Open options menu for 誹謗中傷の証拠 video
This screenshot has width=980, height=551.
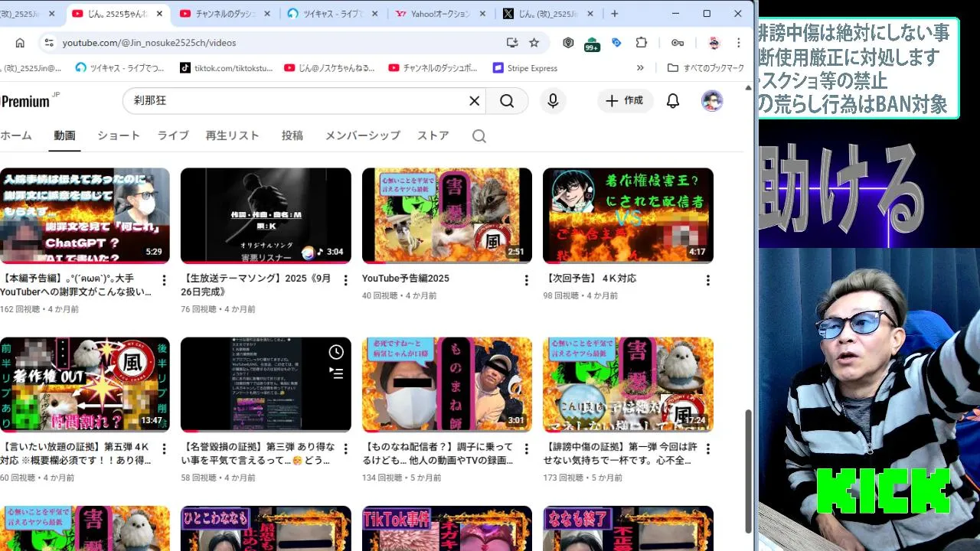[x=707, y=449]
